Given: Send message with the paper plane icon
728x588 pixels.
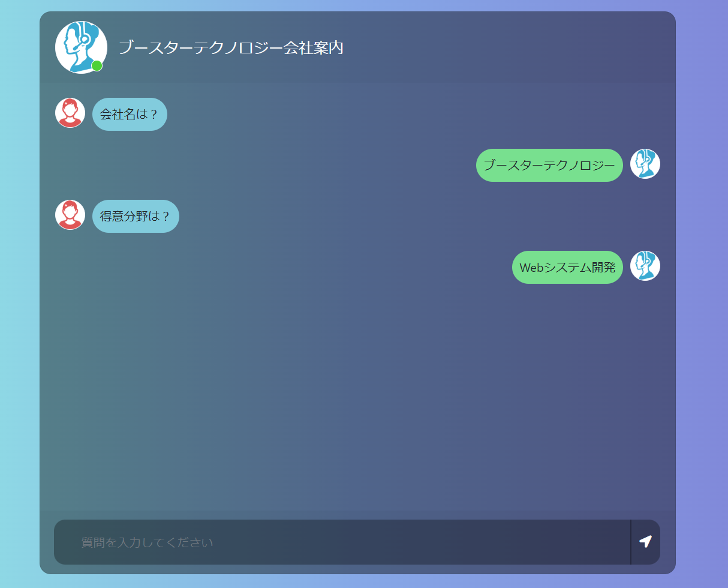Looking at the screenshot, I should coord(646,542).
